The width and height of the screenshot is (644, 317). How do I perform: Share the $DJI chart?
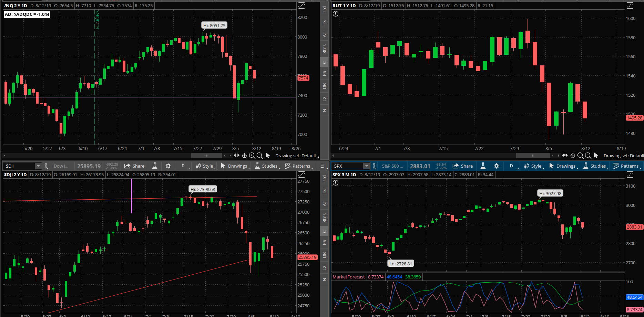tap(134, 166)
